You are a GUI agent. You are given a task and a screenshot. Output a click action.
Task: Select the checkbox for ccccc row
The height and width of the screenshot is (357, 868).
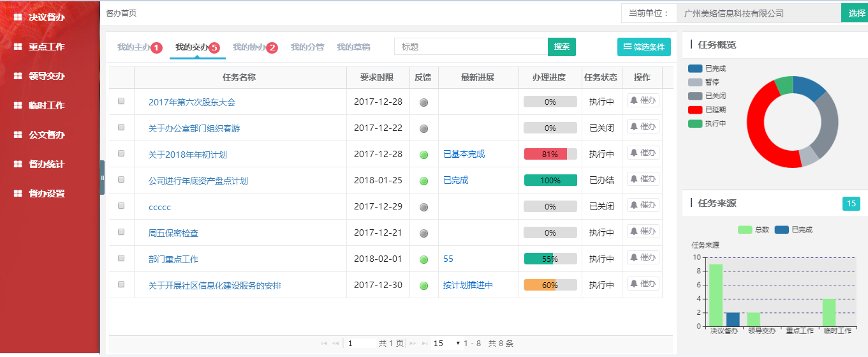(x=121, y=206)
